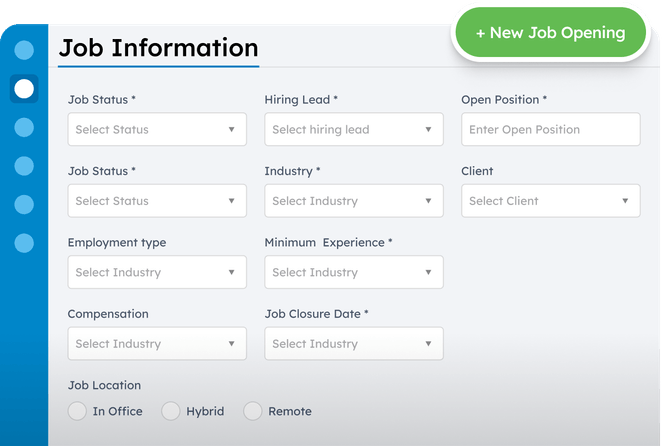Select the last sidebar circle icon

[x=24, y=242]
